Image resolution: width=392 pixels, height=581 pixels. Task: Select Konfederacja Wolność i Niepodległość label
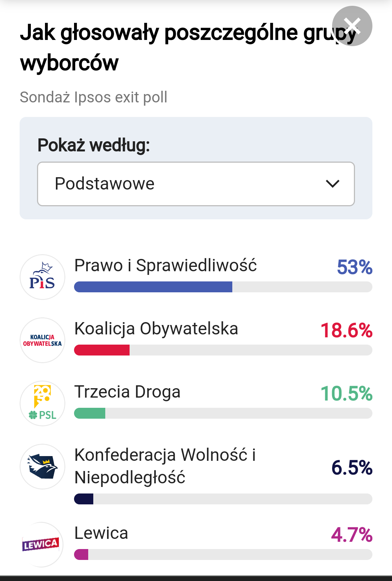point(165,466)
